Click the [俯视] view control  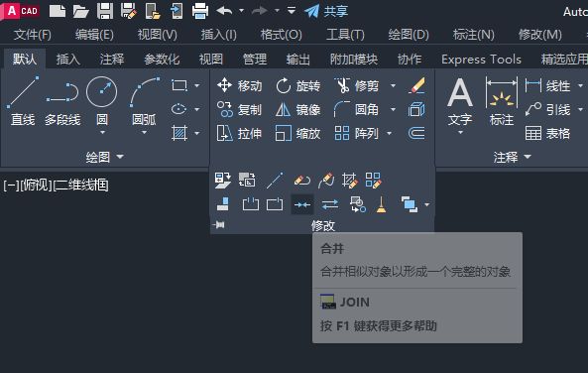[36, 185]
